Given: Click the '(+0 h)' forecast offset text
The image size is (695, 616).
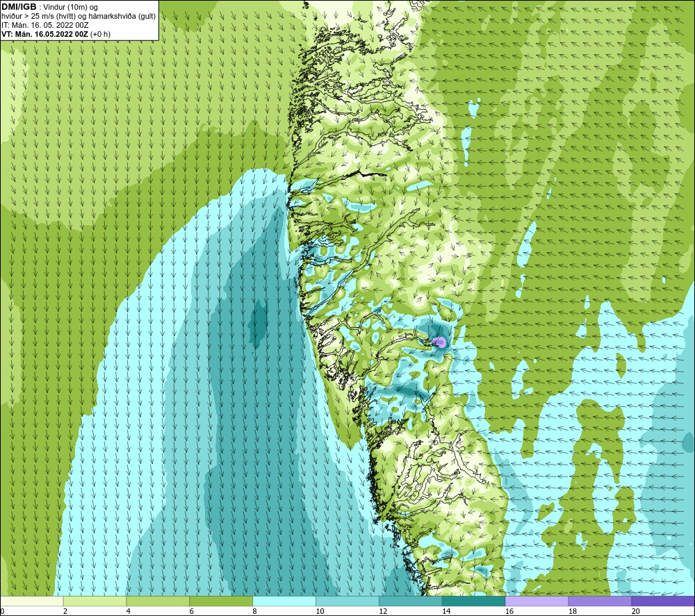Looking at the screenshot, I should tap(100, 34).
